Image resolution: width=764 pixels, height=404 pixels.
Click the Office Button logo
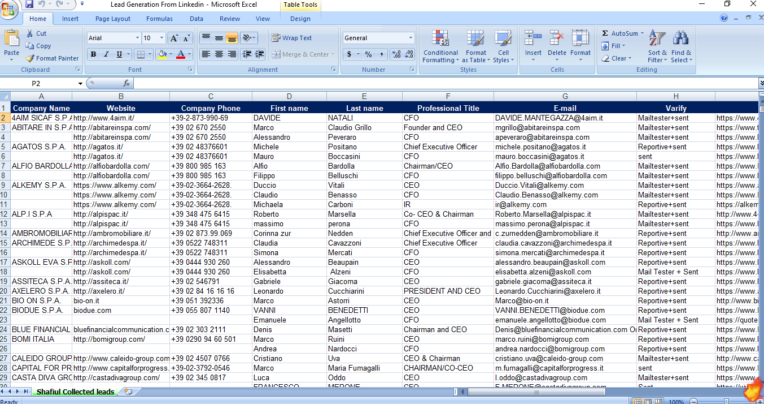[x=8, y=10]
